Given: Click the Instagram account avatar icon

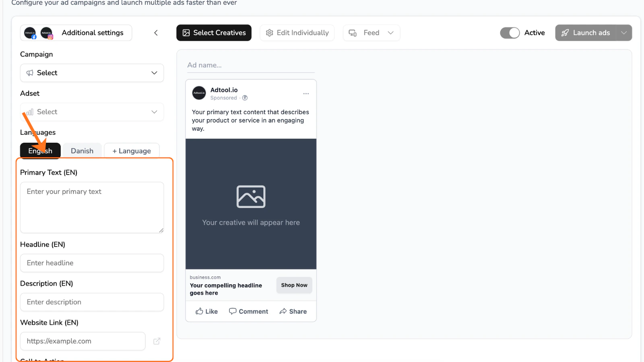Looking at the screenshot, I should [x=47, y=33].
